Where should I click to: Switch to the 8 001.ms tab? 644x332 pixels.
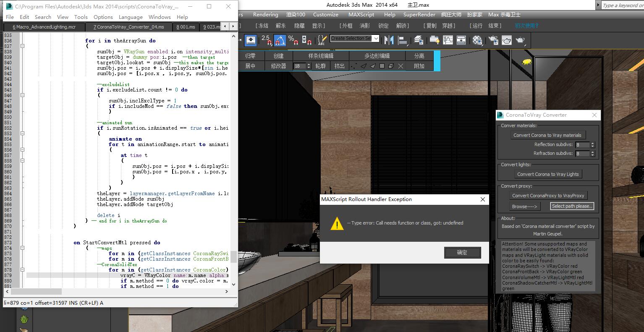186,27
